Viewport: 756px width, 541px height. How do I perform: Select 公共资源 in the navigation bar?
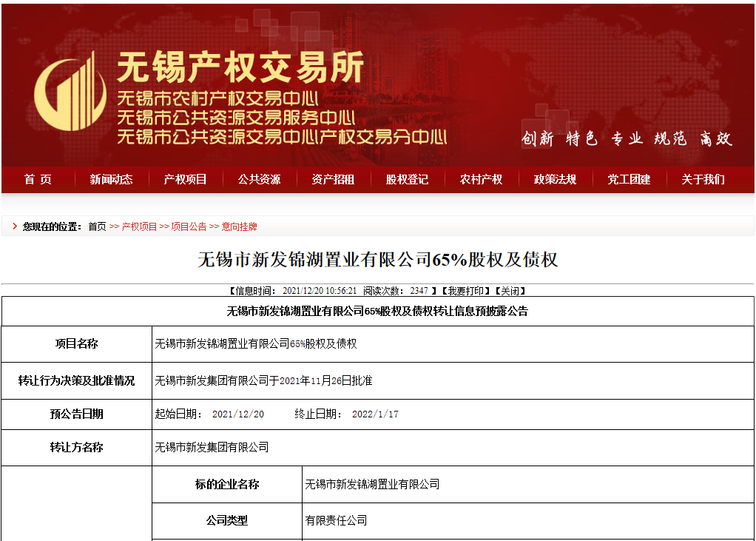pyautogui.click(x=260, y=180)
